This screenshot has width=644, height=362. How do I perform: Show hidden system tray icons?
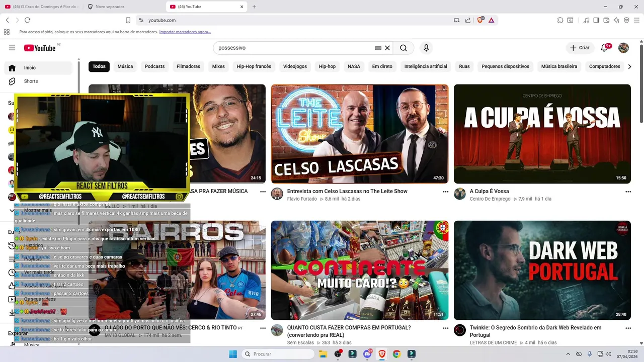tap(568, 354)
